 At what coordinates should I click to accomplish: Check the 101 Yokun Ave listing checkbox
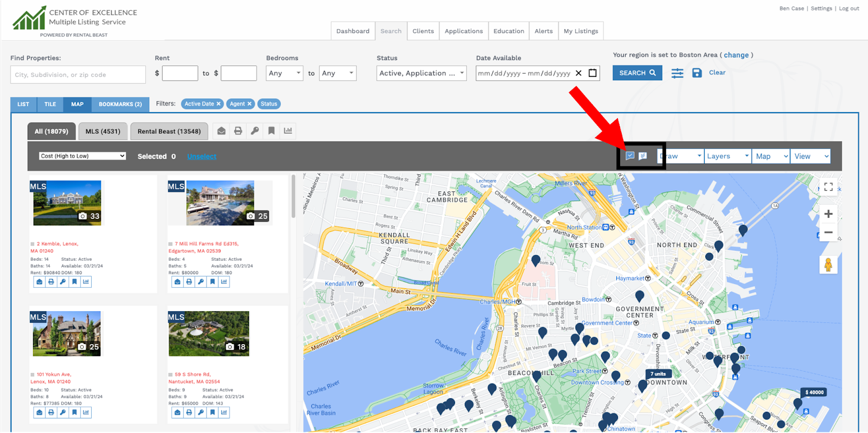tap(33, 375)
